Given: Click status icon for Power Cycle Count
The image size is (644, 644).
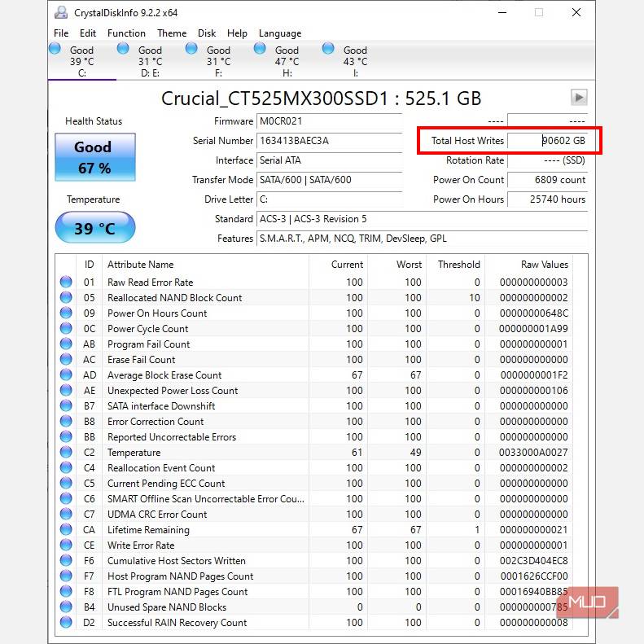Looking at the screenshot, I should pyautogui.click(x=66, y=328).
